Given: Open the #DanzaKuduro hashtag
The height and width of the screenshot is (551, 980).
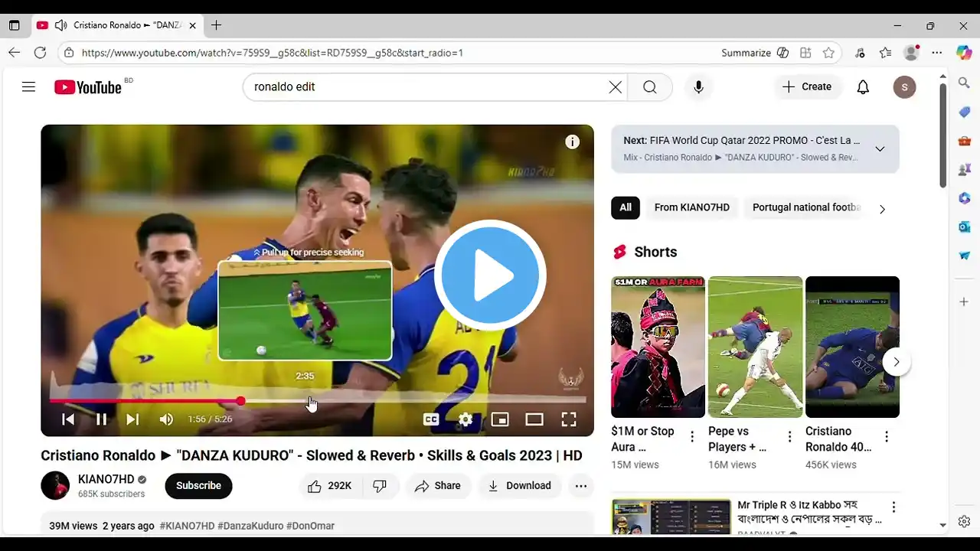Looking at the screenshot, I should coord(250,526).
